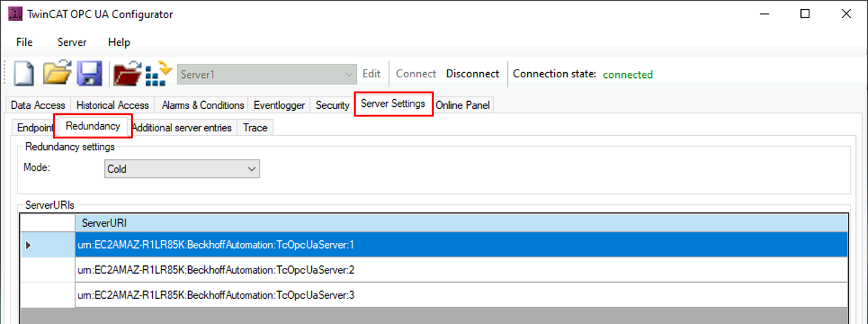The height and width of the screenshot is (324, 868).
Task: Click the ServerURI column header
Action: click(x=461, y=223)
